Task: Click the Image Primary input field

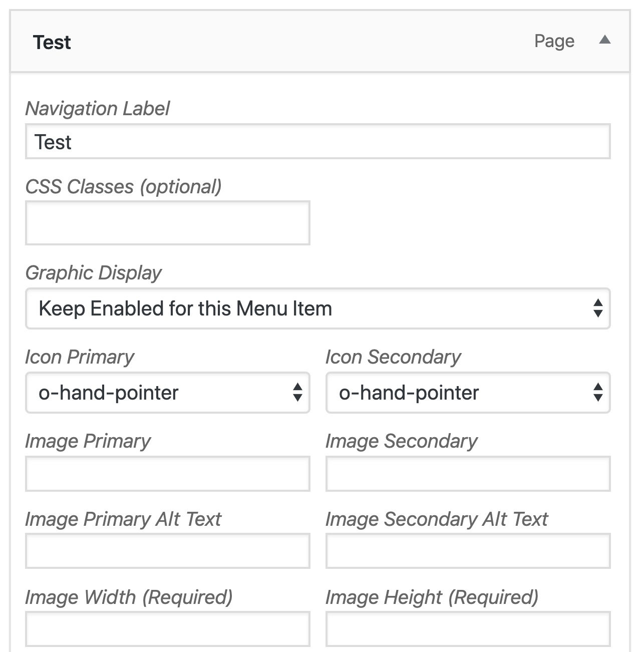Action: (x=167, y=474)
